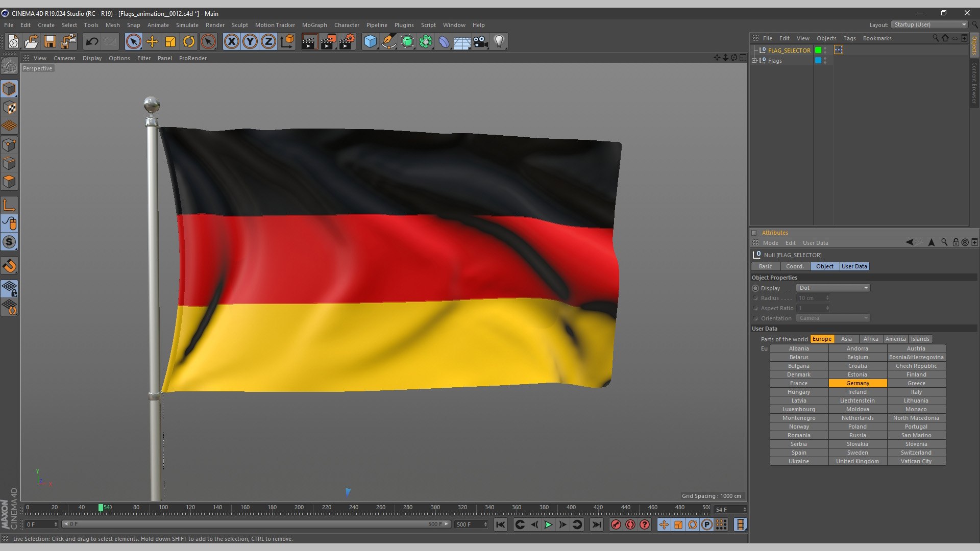
Task: Click the timeline preview range slider
Action: click(256, 524)
